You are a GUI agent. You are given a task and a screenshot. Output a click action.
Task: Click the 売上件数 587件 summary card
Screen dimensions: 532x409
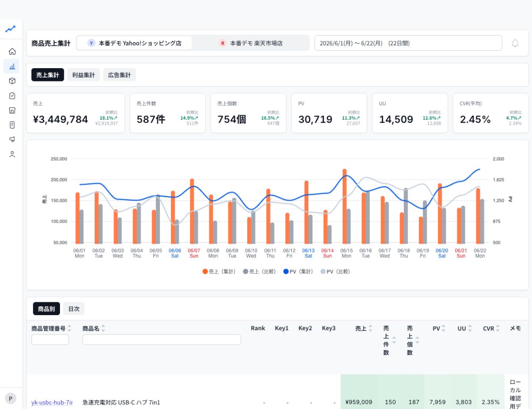(167, 113)
